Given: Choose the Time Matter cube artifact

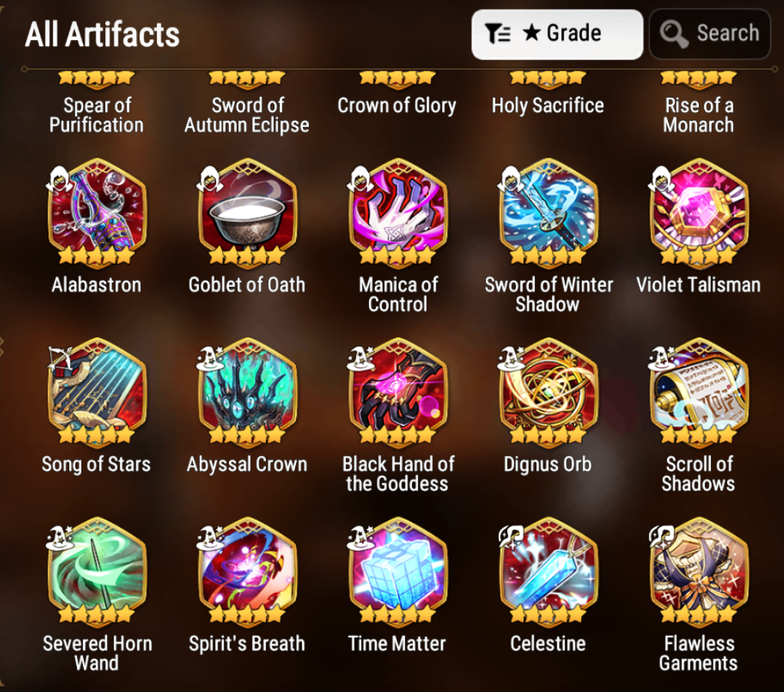Looking at the screenshot, I should click(397, 570).
